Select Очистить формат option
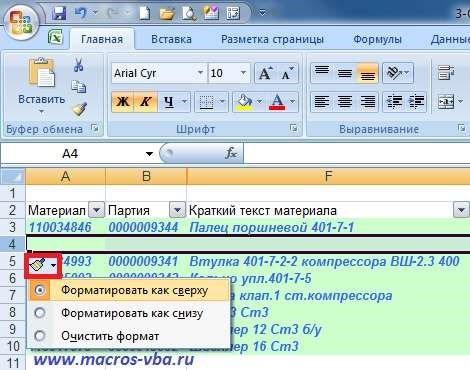Image resolution: width=470 pixels, height=370 pixels. [x=128, y=336]
